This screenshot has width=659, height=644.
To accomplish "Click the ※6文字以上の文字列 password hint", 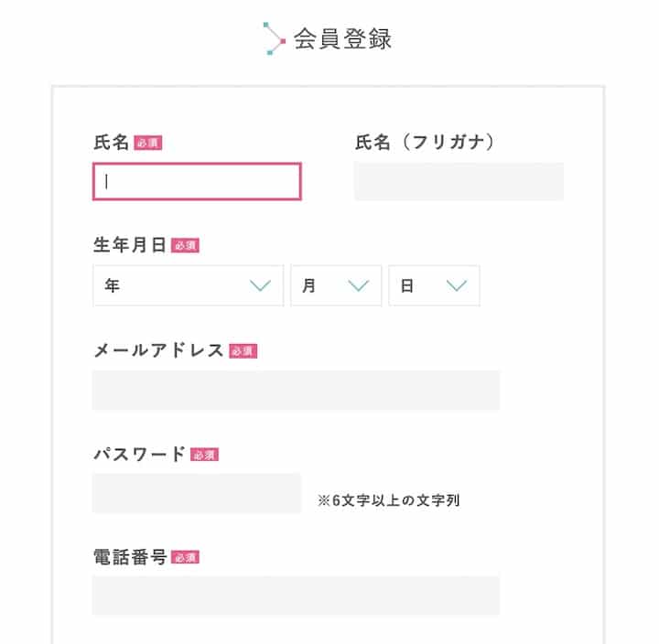I will click(388, 500).
